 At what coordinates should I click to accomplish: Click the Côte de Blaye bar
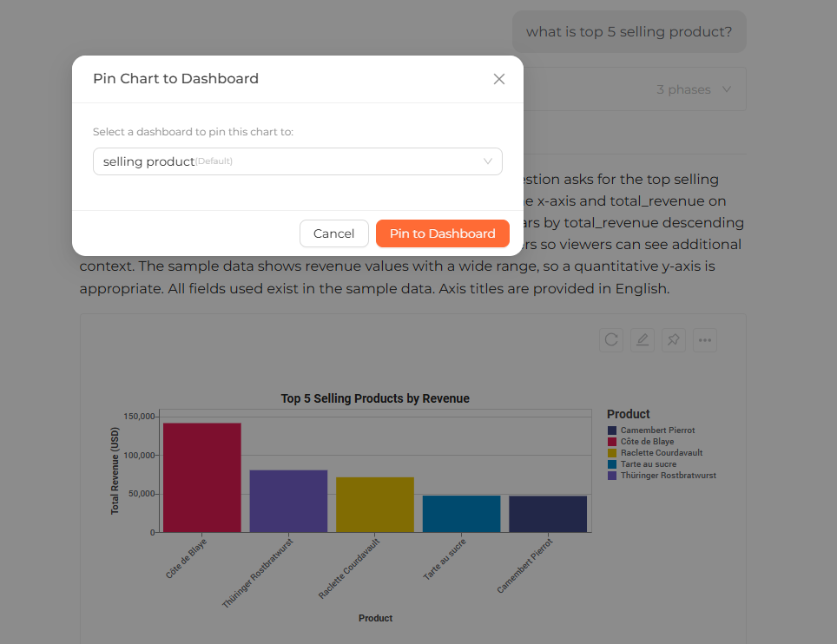tap(202, 477)
